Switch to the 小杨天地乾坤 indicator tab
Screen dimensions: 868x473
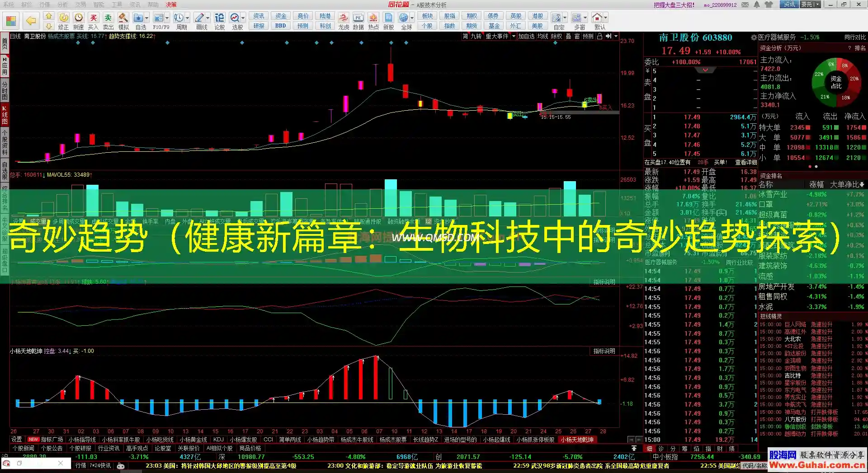pyautogui.click(x=577, y=440)
